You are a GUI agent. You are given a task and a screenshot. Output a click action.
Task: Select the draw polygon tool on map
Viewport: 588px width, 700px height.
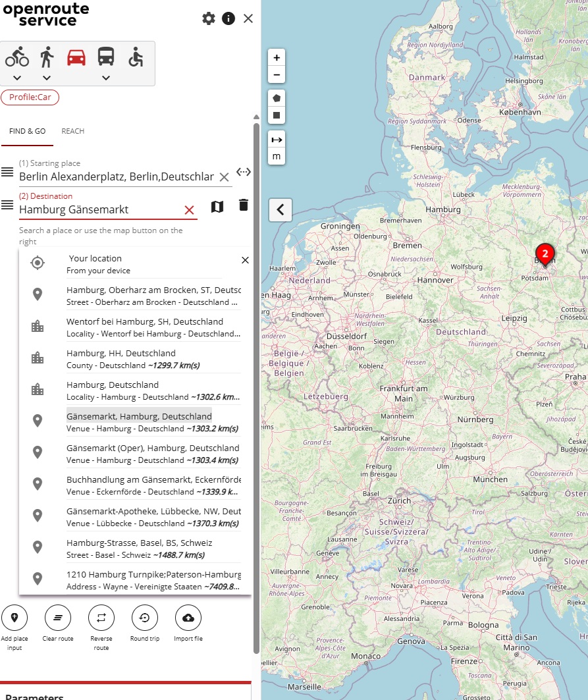277,97
